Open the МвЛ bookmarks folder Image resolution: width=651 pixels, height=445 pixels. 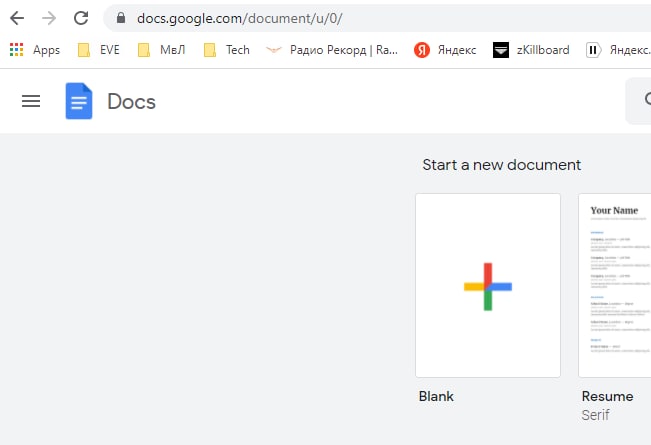161,50
